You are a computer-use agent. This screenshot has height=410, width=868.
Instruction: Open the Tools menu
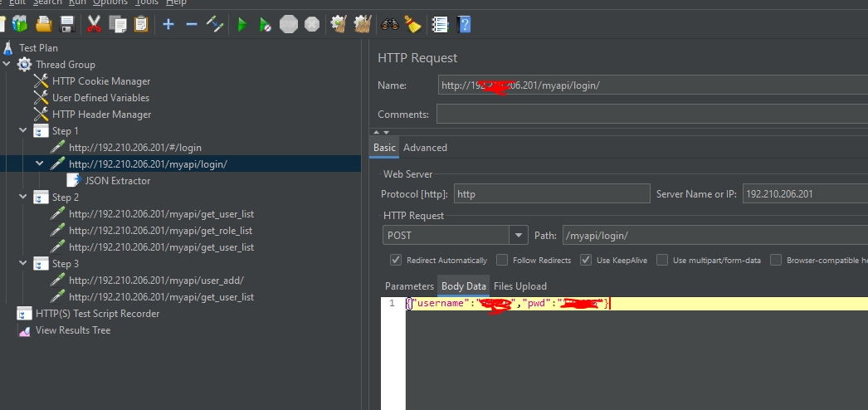[147, 2]
